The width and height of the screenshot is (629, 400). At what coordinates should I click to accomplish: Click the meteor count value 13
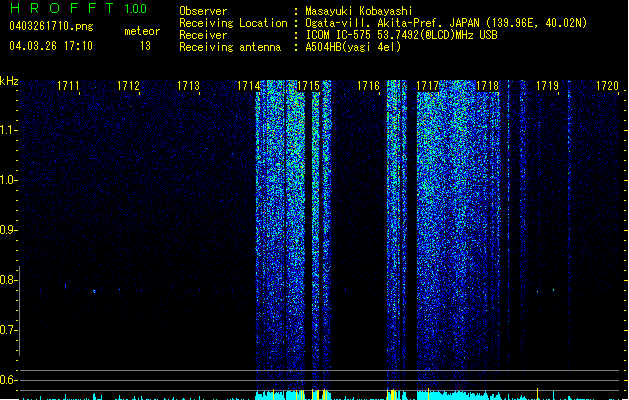[x=145, y=46]
